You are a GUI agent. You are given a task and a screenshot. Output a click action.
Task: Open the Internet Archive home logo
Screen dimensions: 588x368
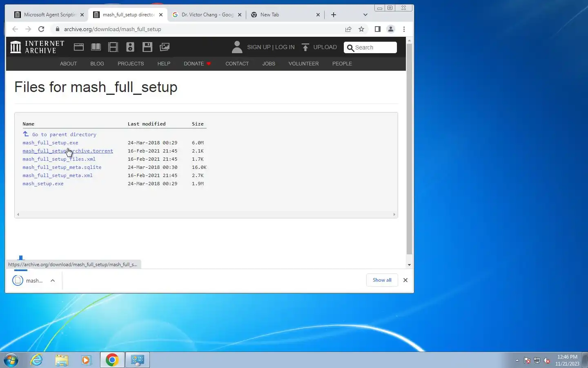pos(37,47)
